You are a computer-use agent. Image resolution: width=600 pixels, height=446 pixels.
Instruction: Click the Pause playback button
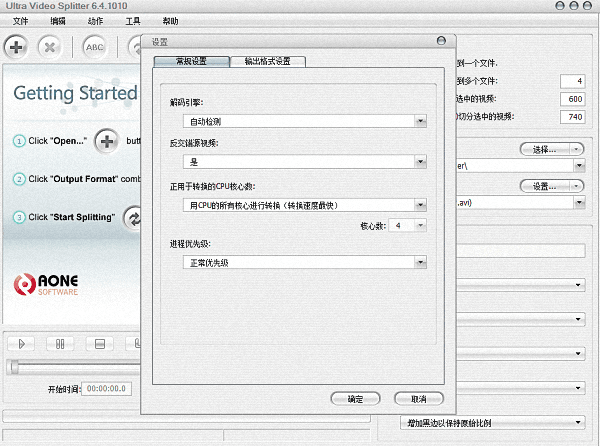point(60,344)
